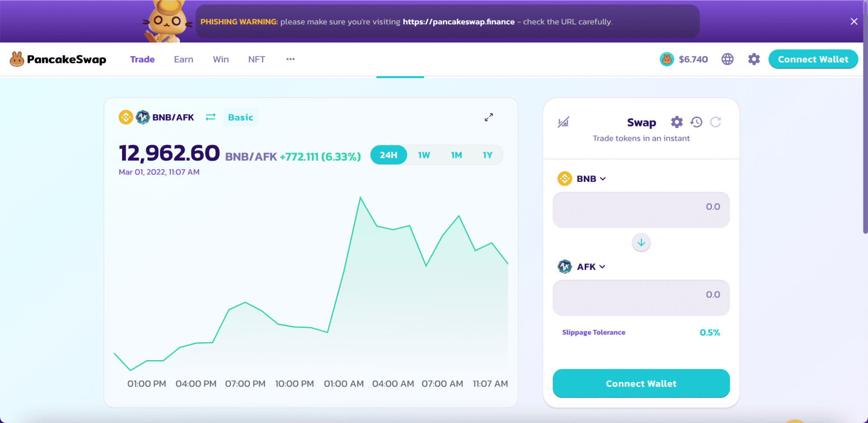Click AFK token icon in chart header
Screen dimensions: 868x423
coord(142,117)
